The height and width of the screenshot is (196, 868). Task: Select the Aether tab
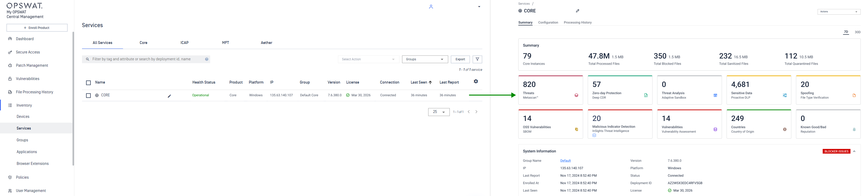point(266,43)
